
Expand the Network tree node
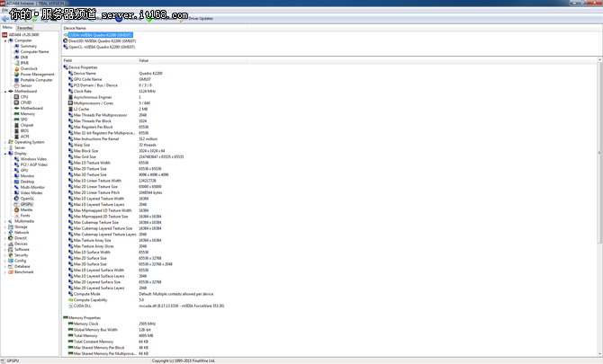pyautogui.click(x=5, y=233)
